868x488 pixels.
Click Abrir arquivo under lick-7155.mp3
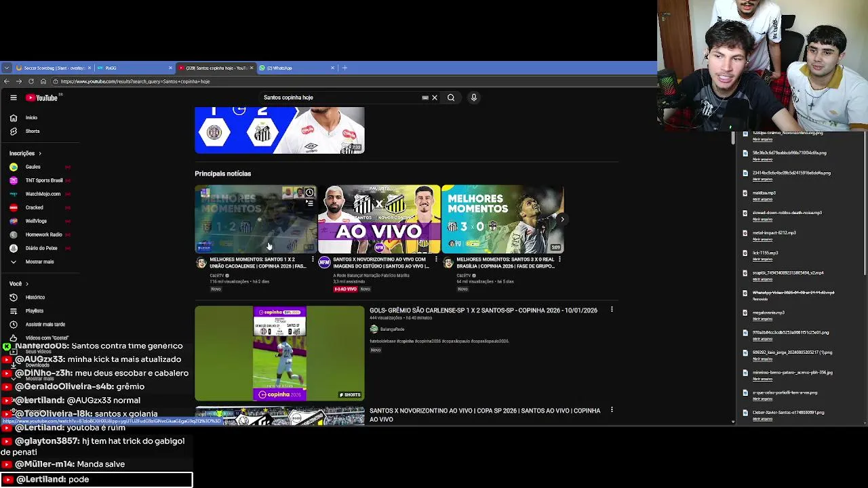click(762, 259)
